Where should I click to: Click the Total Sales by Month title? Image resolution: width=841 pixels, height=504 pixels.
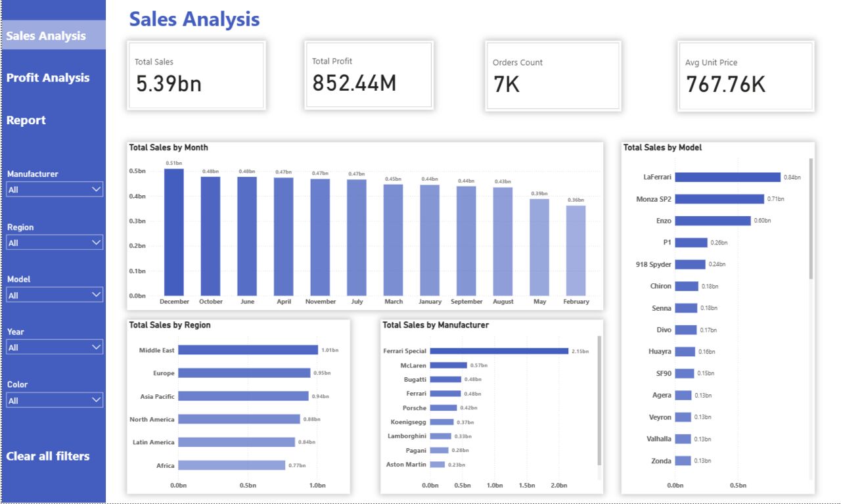tap(169, 148)
